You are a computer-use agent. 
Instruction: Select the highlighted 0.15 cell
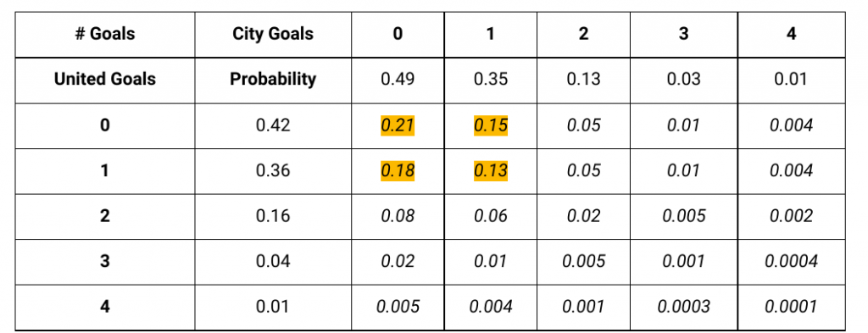pyautogui.click(x=491, y=125)
